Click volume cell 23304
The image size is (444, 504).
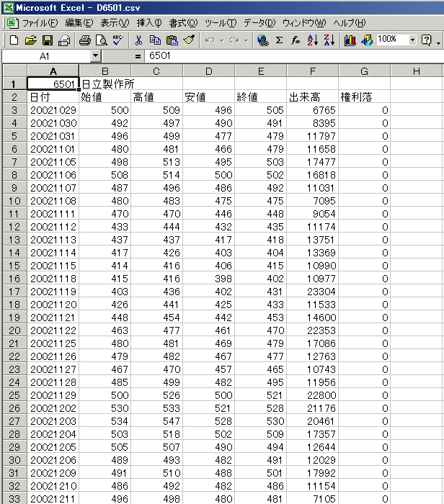312,292
